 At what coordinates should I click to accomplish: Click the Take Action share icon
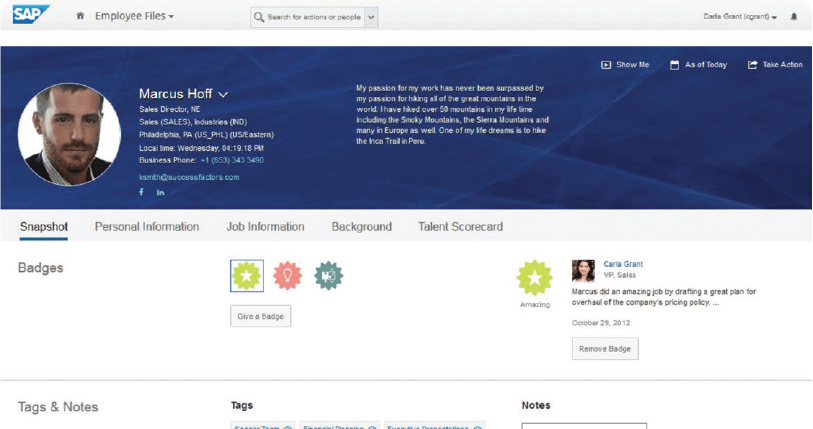point(752,65)
